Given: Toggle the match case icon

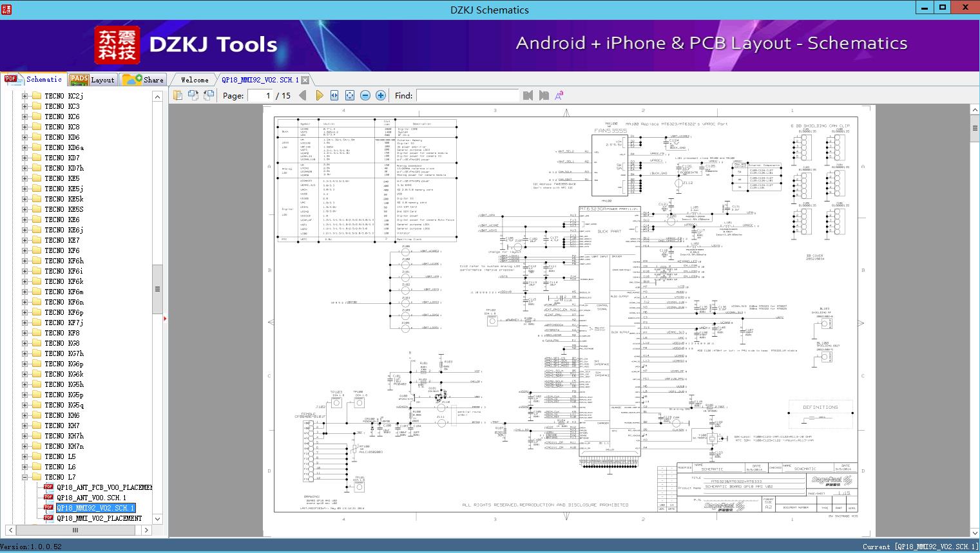Looking at the screenshot, I should 559,95.
